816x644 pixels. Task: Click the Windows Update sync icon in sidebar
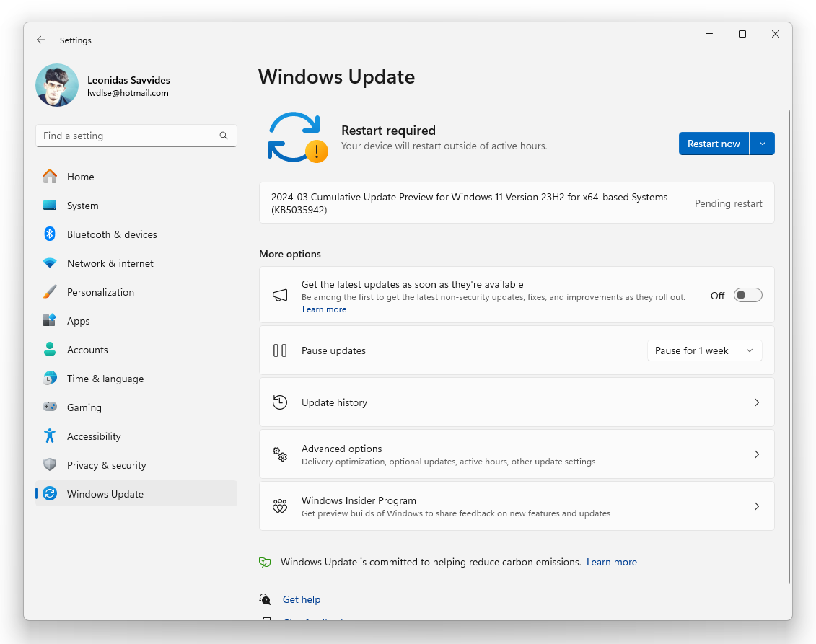tap(50, 494)
